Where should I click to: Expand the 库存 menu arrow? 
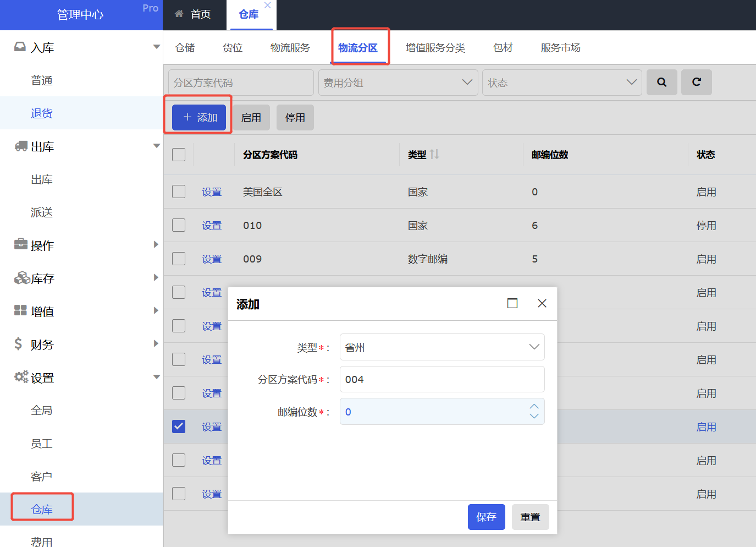point(156,277)
